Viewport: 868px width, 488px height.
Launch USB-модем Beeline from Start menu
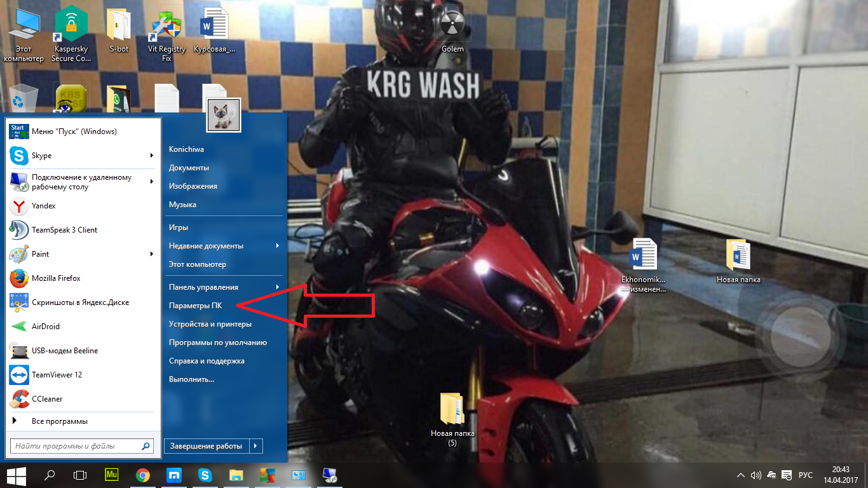(x=82, y=351)
